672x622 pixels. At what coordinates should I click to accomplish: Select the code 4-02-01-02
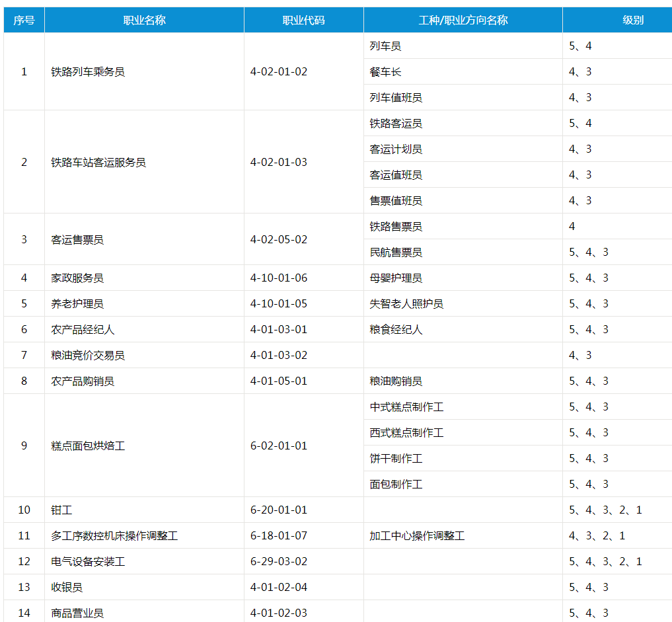(279, 71)
